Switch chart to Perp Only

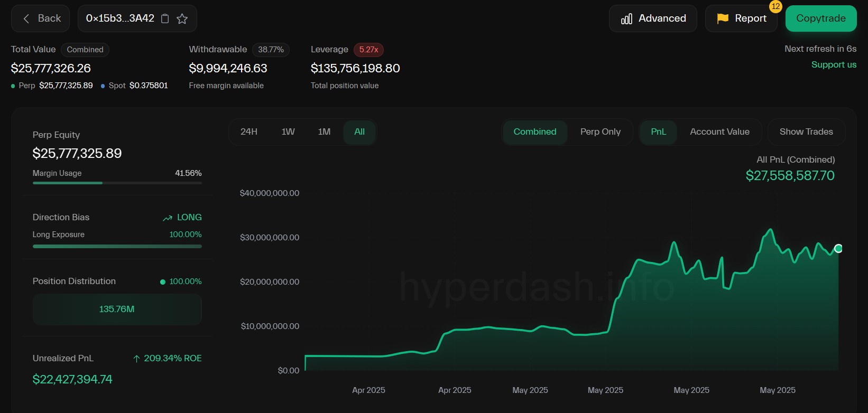(600, 132)
